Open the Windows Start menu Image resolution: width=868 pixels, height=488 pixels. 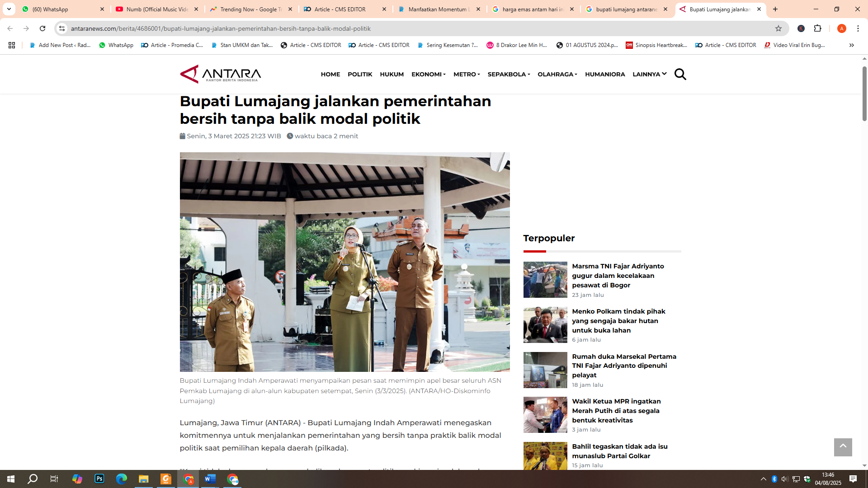click(11, 479)
